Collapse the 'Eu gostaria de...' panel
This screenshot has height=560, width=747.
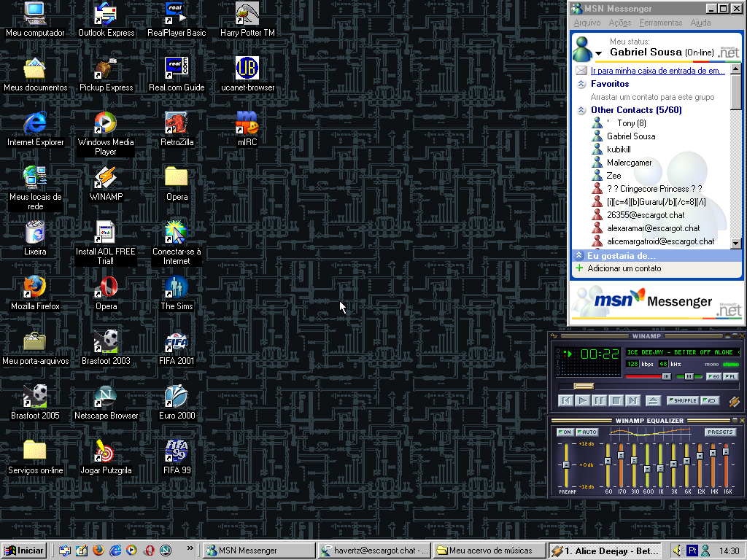pos(578,255)
